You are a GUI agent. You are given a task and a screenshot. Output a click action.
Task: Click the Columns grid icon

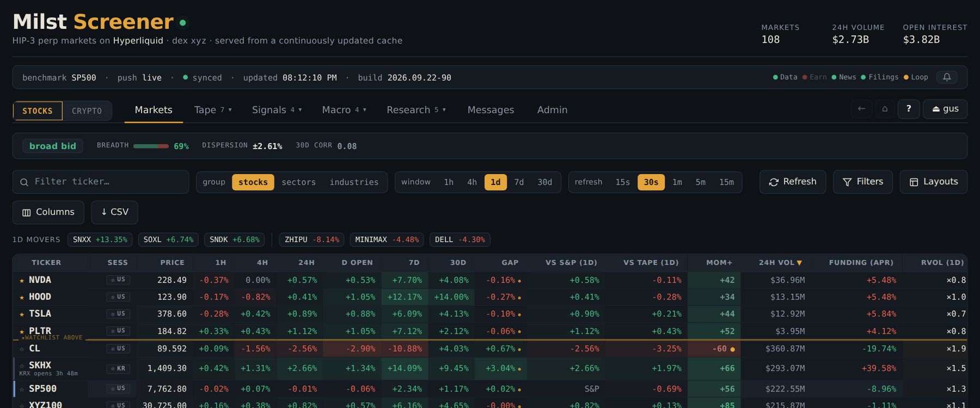pyautogui.click(x=26, y=213)
